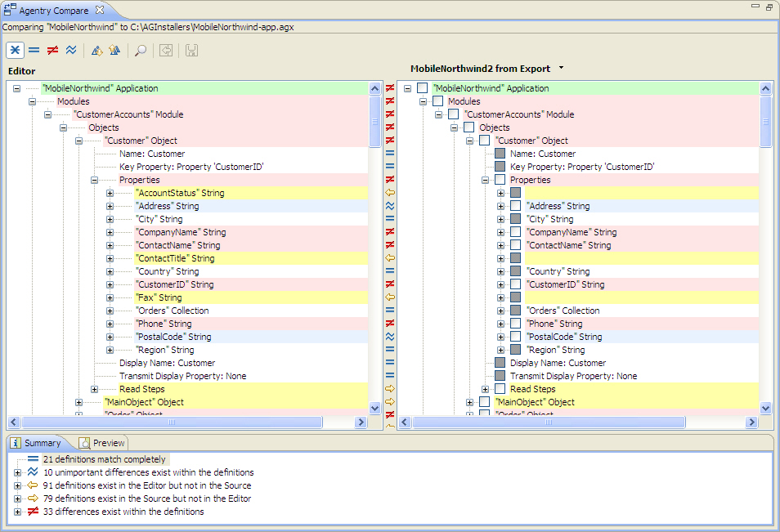Select Key Property row in Editor tree
This screenshot has height=532, width=780.
point(191,167)
